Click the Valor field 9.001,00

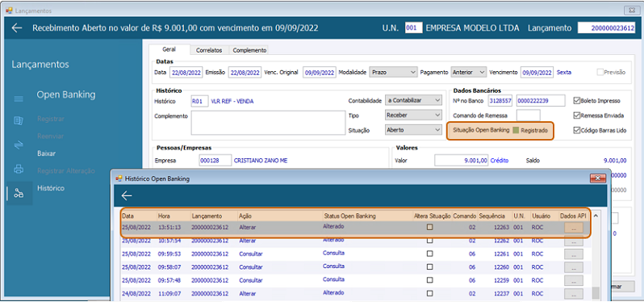click(462, 160)
